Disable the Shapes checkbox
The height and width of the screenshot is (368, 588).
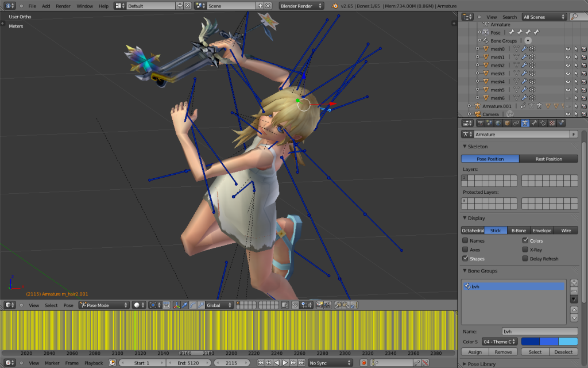pyautogui.click(x=465, y=258)
